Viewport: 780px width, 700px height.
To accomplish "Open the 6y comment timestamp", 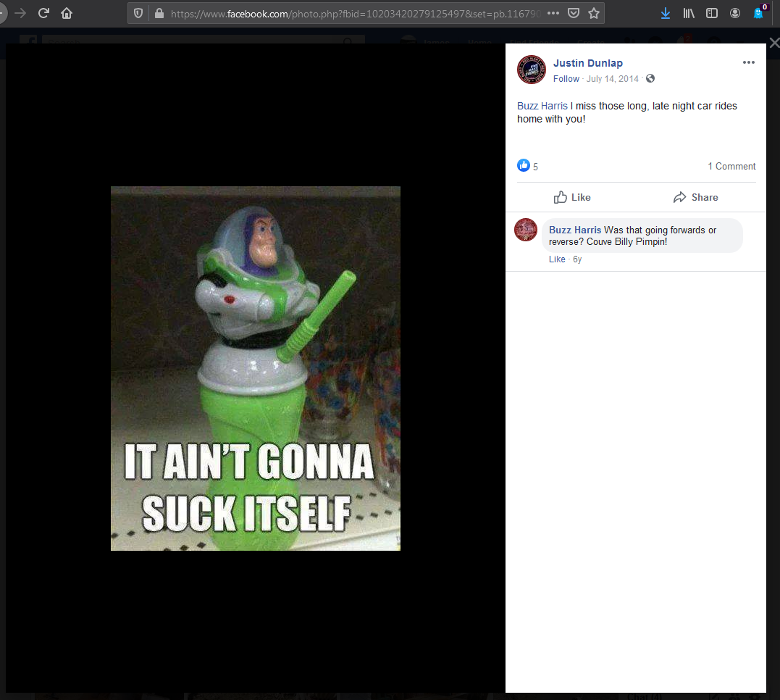I will (577, 259).
